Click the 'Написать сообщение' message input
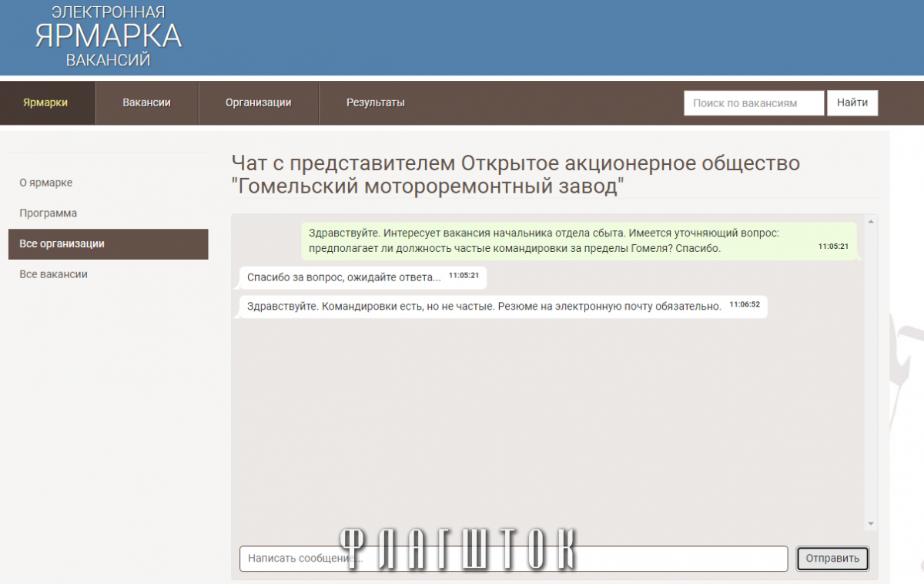Viewport: 924px width, 584px height. [514, 559]
